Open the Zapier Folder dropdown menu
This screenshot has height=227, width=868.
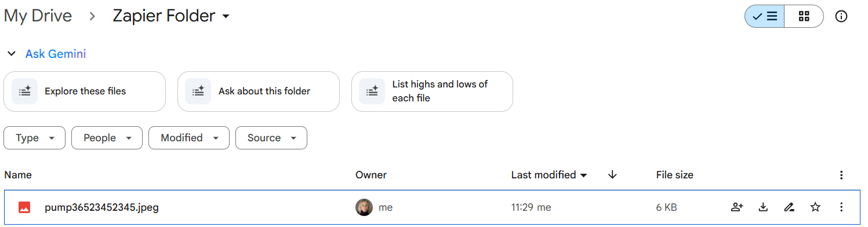tap(171, 16)
